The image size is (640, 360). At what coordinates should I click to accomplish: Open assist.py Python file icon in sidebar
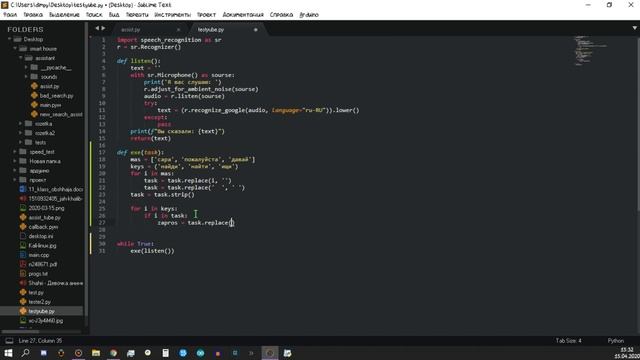click(34, 86)
